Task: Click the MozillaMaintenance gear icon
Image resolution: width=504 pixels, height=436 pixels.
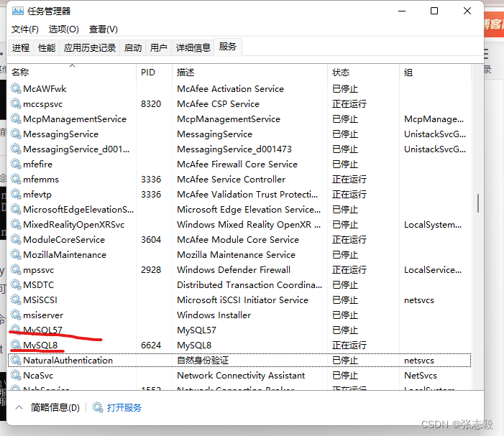Action: [x=16, y=254]
